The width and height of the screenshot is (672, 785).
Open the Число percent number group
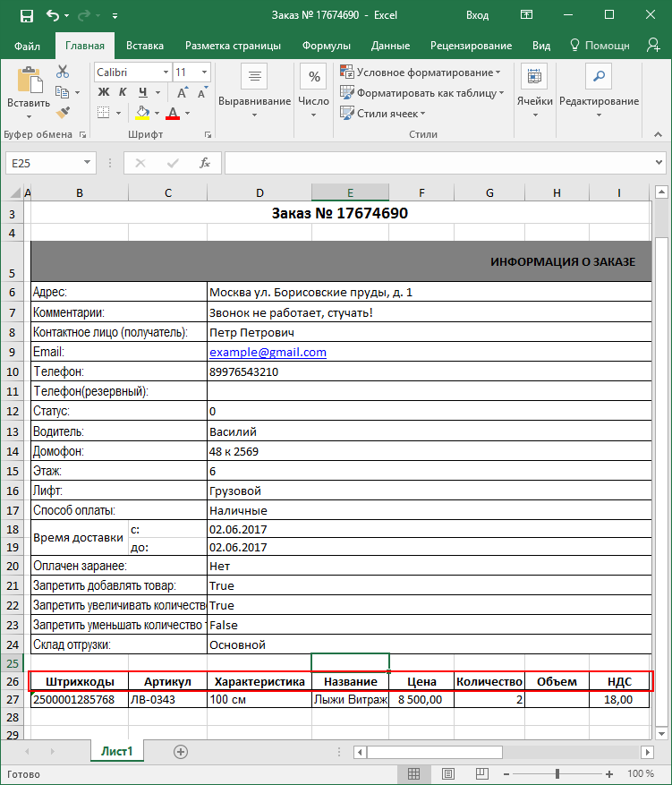(313, 90)
